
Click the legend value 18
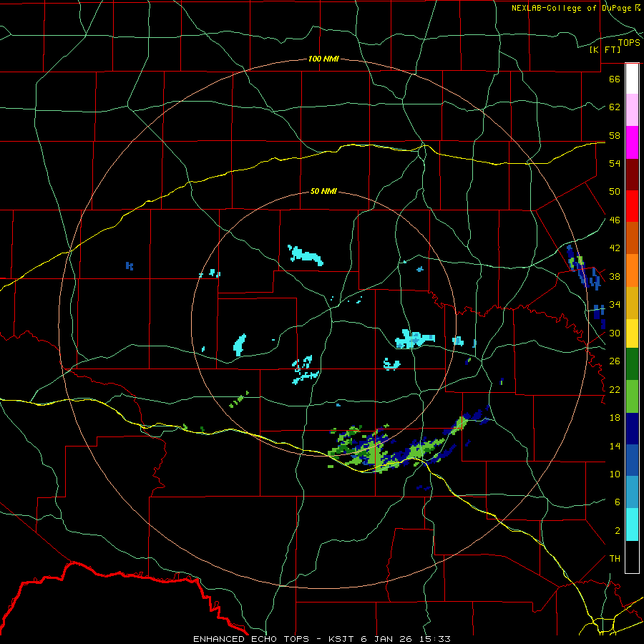point(615,418)
